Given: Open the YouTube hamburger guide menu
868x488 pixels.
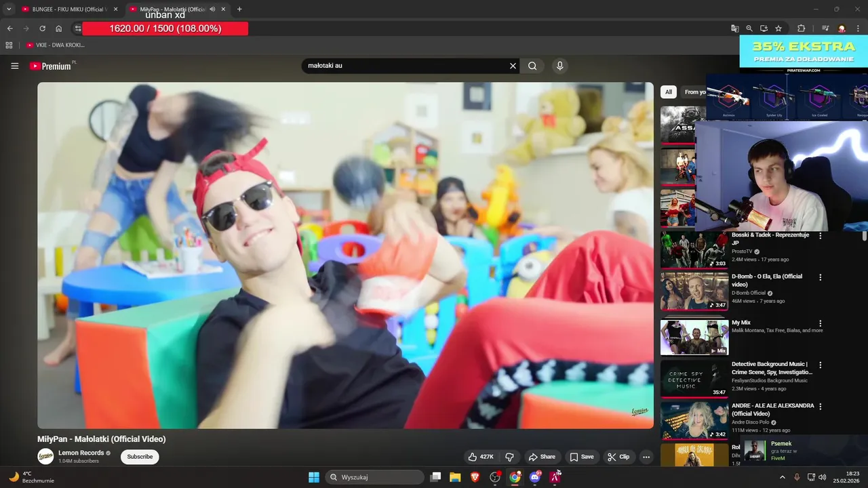Looking at the screenshot, I should [x=15, y=66].
